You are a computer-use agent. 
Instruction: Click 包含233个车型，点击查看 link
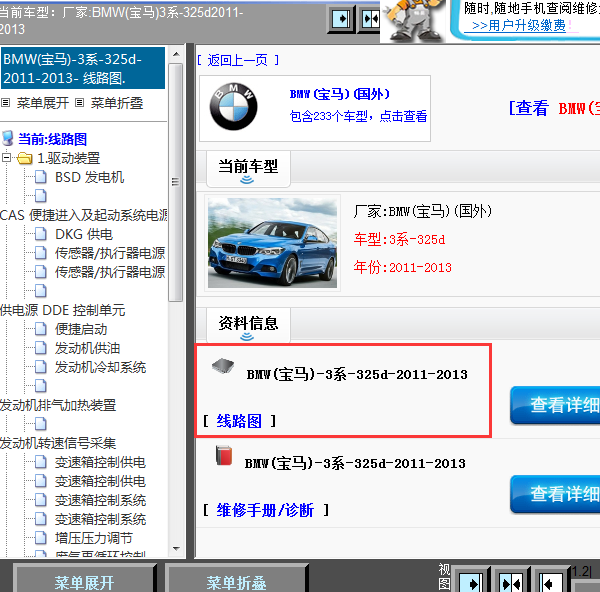coord(358,116)
